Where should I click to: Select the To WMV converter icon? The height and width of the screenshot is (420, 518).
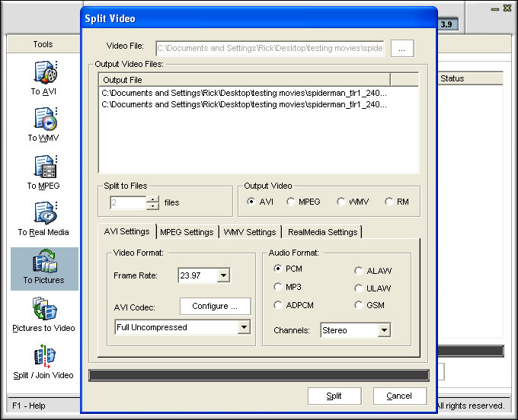click(x=43, y=119)
